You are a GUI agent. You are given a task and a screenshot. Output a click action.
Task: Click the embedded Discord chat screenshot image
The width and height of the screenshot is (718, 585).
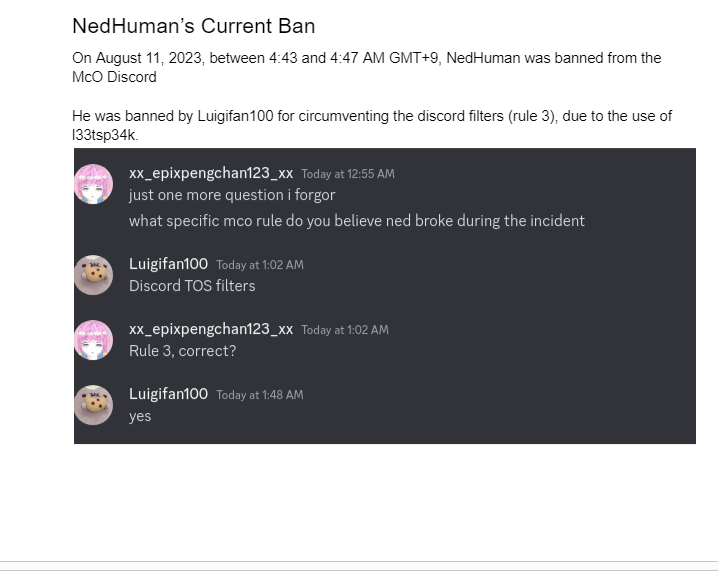coord(385,296)
